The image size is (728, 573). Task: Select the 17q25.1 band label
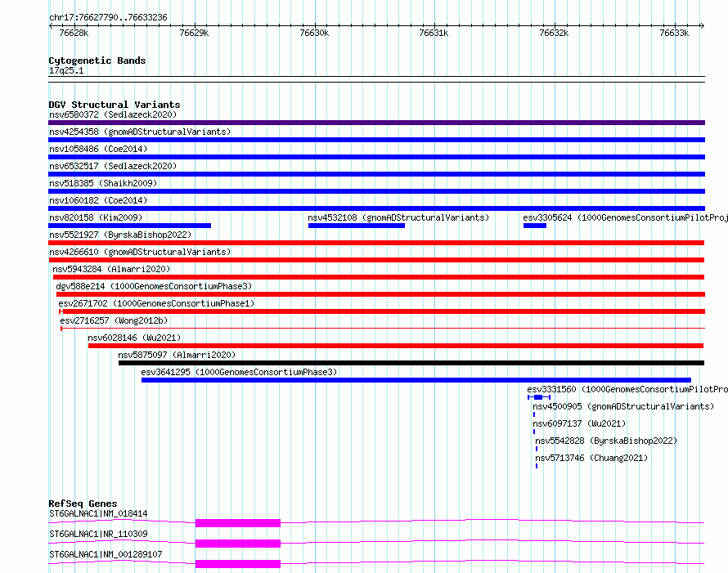click(66, 70)
